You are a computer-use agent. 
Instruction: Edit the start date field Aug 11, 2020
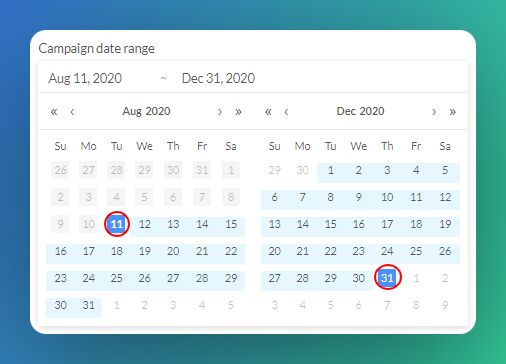click(85, 78)
